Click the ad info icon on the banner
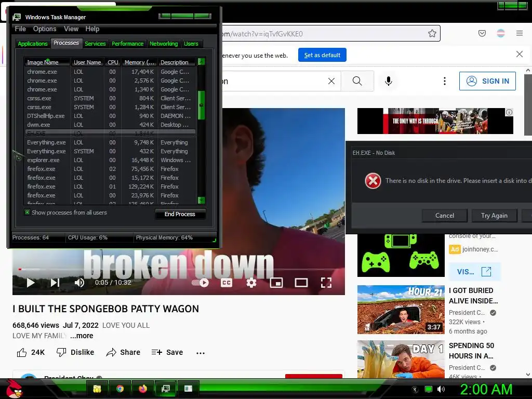Screen dimensions: 532x399 click(509, 112)
